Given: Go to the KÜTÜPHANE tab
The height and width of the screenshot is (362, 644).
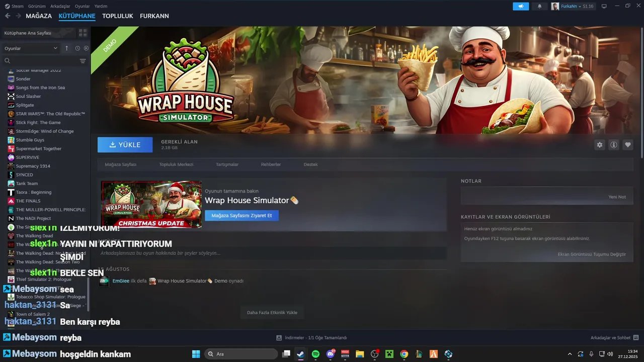Looking at the screenshot, I should (77, 16).
